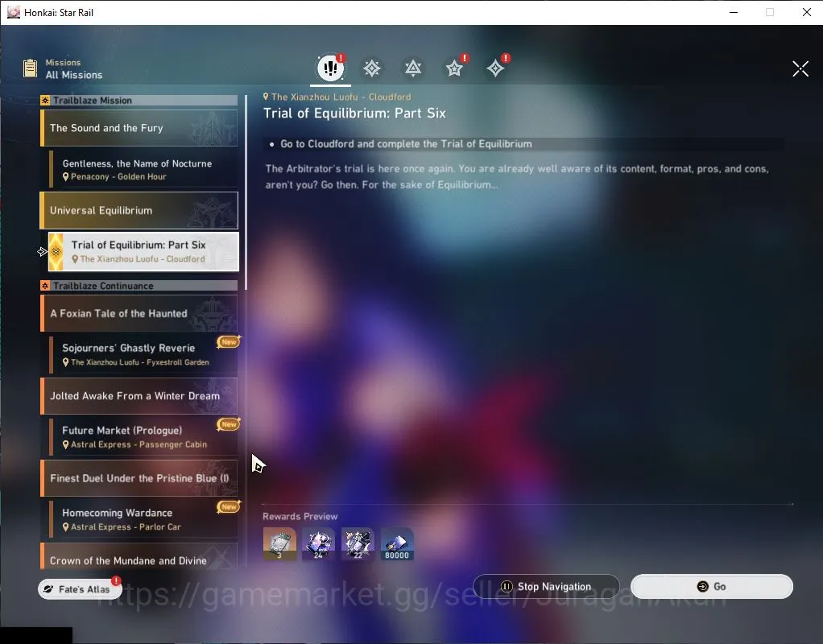Select the All Missions filter tab icon
Viewport: 823px width, 644px height.
[330, 68]
